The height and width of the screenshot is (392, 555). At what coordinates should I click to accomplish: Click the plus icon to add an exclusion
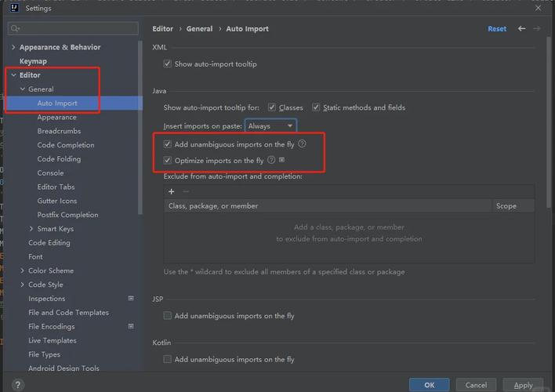point(172,191)
